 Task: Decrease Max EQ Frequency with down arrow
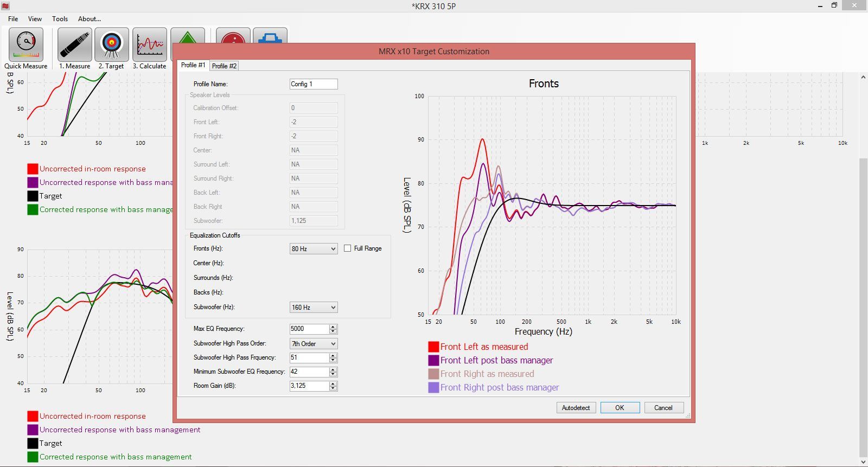tap(334, 331)
